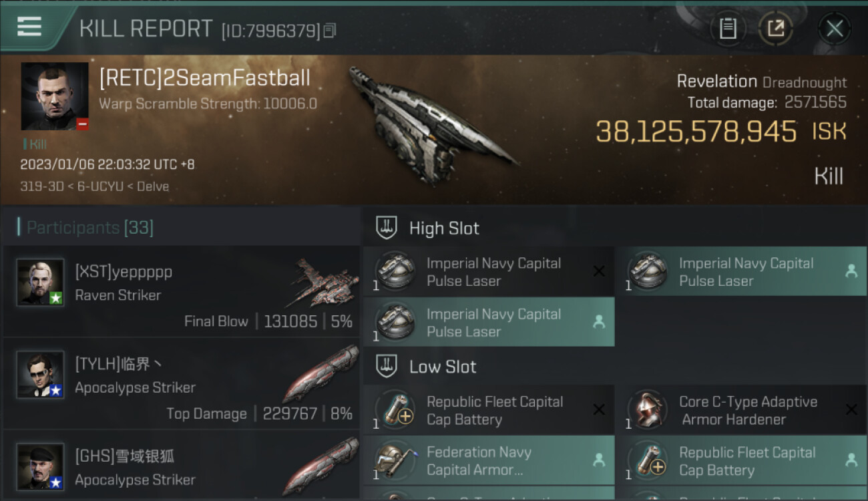The image size is (868, 501).
Task: Click the Low Slot section icon
Action: [x=387, y=366]
